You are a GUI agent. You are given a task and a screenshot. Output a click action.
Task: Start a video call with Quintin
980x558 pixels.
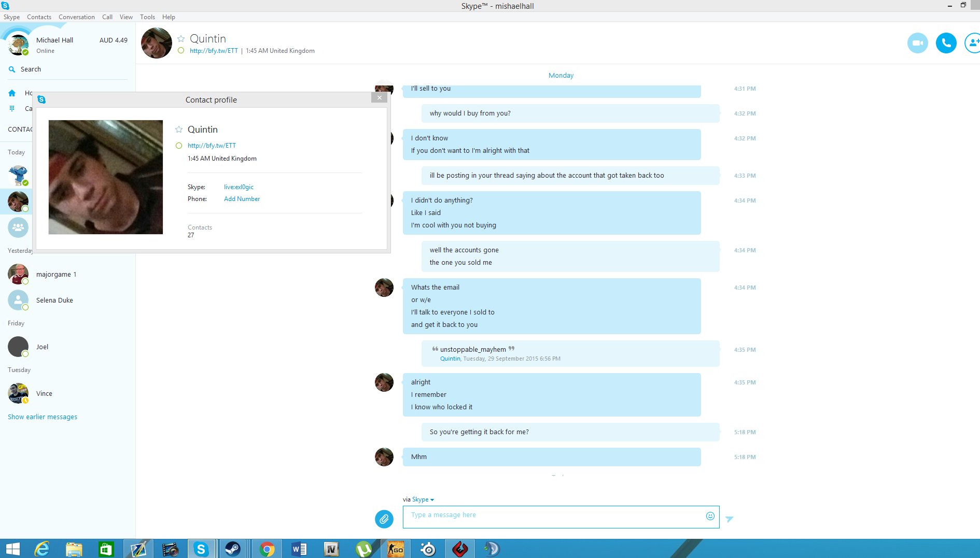[x=917, y=43]
